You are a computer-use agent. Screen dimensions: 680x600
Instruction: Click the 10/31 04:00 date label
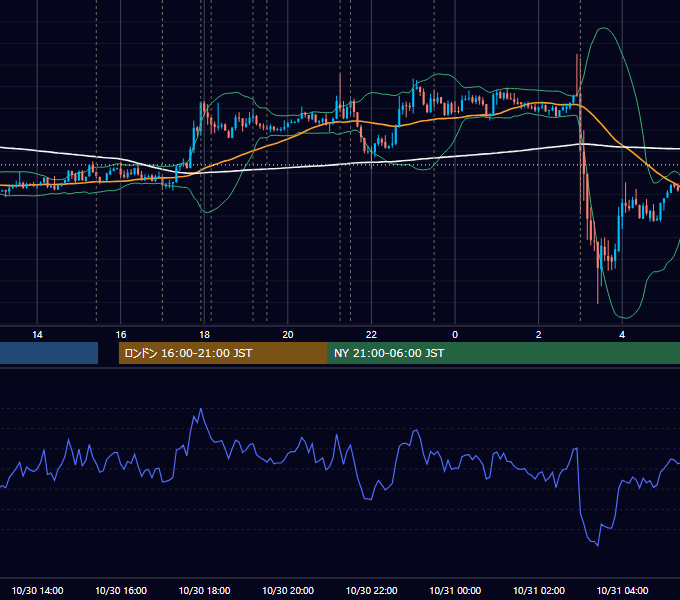pyautogui.click(x=622, y=590)
